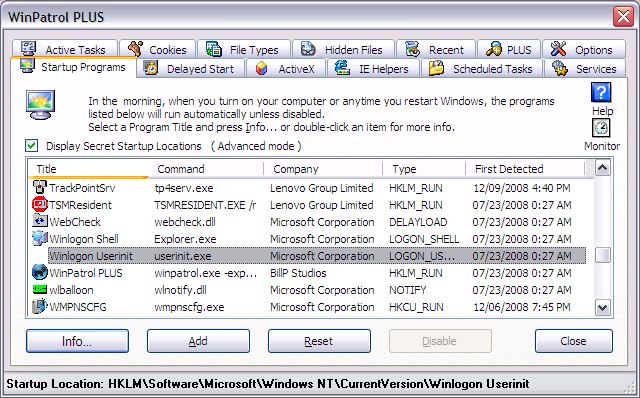Select the green wlballoon icon
The image size is (640, 398).
click(x=40, y=289)
